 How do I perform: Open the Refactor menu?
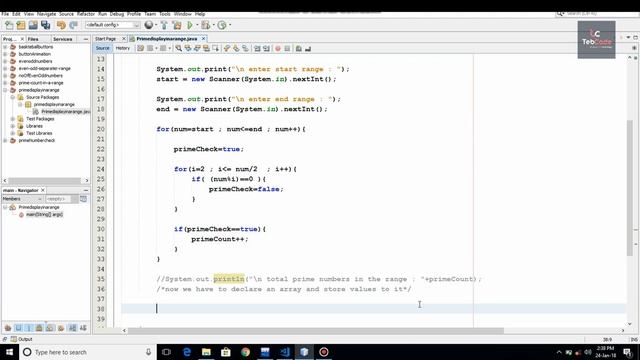[86, 14]
